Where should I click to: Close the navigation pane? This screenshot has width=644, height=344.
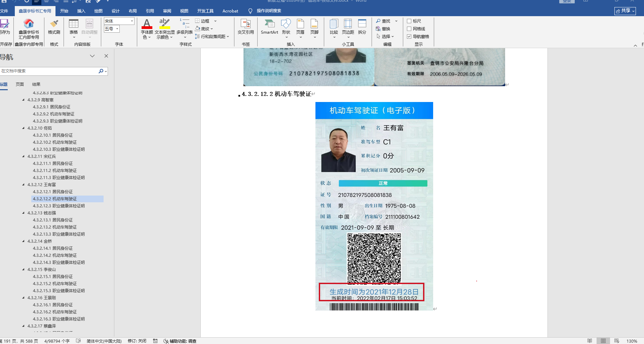click(x=106, y=56)
